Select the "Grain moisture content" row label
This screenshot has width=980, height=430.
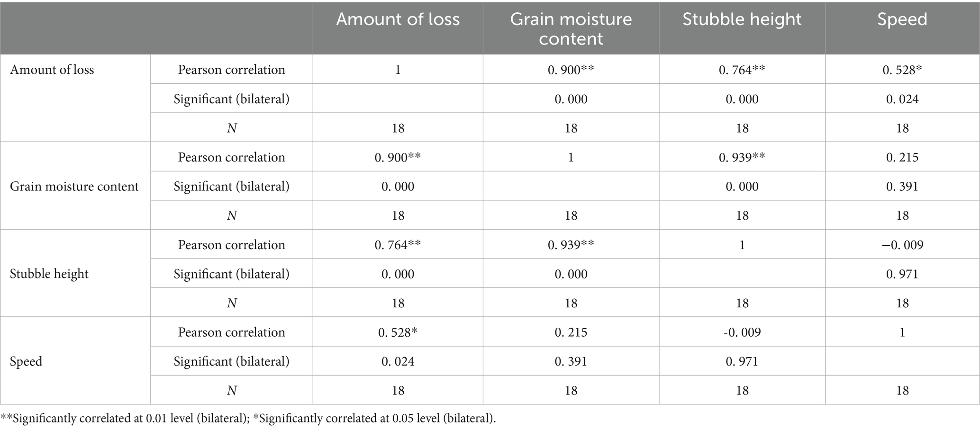point(74,187)
